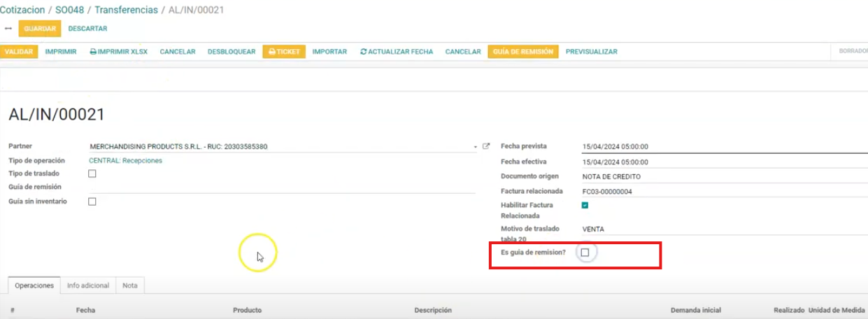Image resolution: width=868 pixels, height=319 pixels.
Task: Enable the Guía sin inventario checkbox
Action: click(92, 201)
